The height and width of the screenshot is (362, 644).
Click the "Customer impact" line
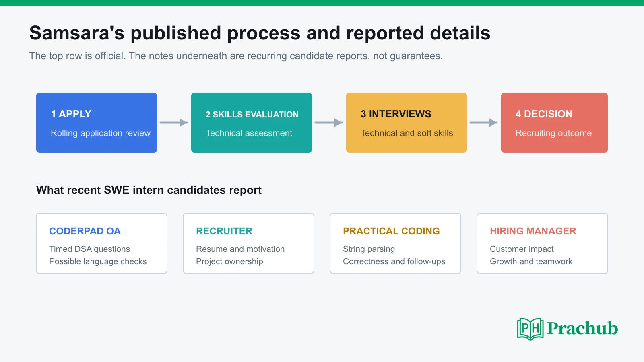522,249
